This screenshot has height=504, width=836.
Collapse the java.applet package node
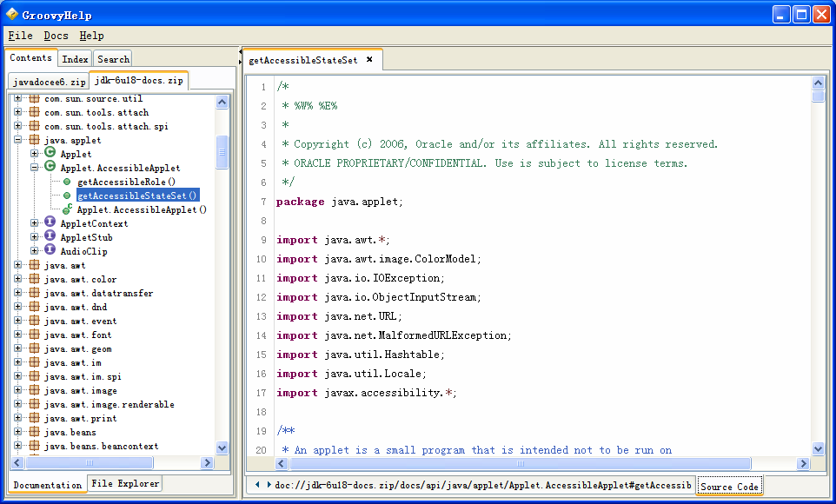(17, 140)
